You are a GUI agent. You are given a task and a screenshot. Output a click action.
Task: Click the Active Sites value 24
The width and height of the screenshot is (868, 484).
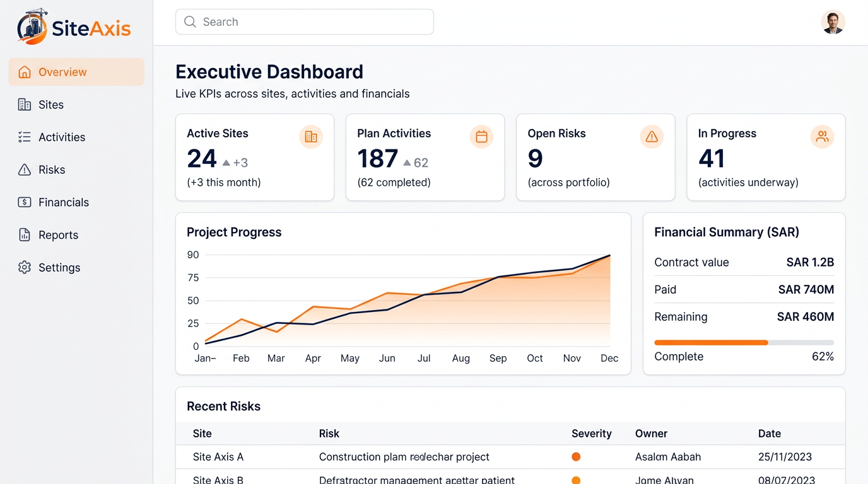pos(202,159)
